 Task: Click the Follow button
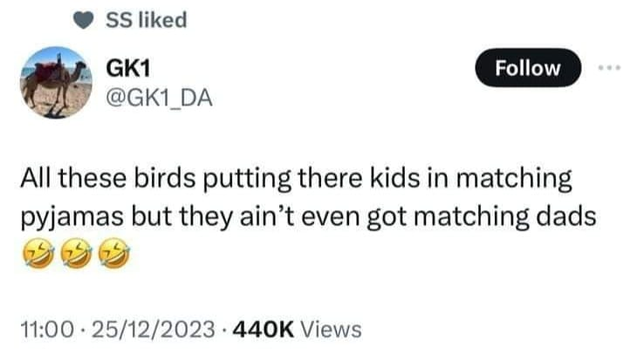[x=527, y=68]
